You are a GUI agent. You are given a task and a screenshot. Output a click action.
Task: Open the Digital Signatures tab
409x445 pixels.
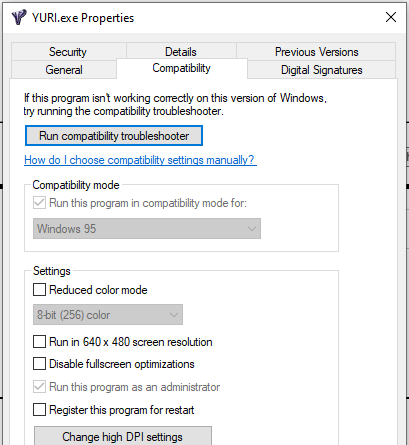[x=321, y=70]
